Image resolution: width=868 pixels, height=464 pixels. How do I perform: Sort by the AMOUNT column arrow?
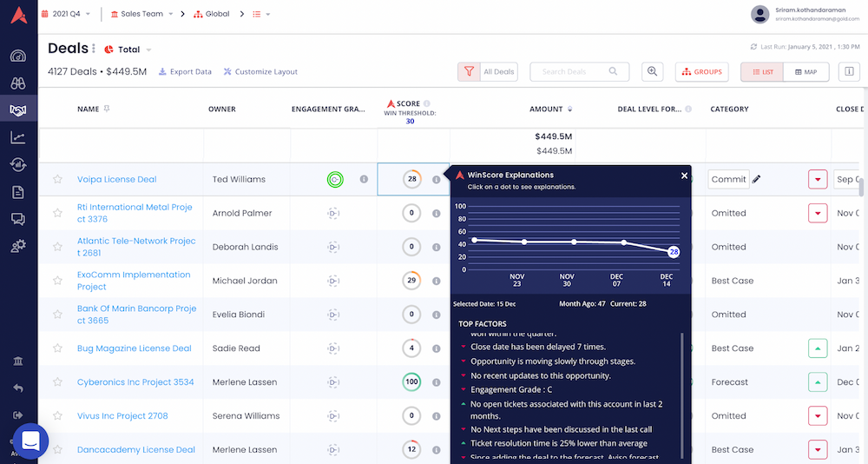pos(570,109)
